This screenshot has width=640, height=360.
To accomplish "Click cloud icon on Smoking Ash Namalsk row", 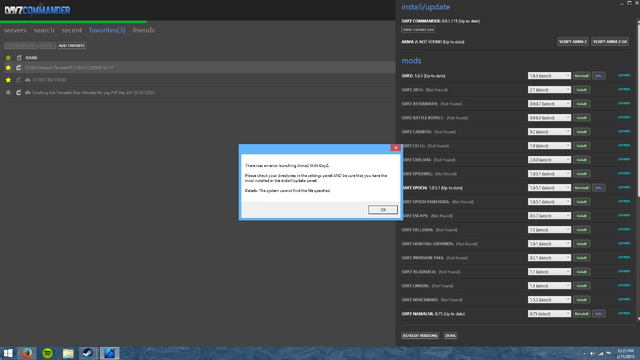I will click(x=27, y=93).
